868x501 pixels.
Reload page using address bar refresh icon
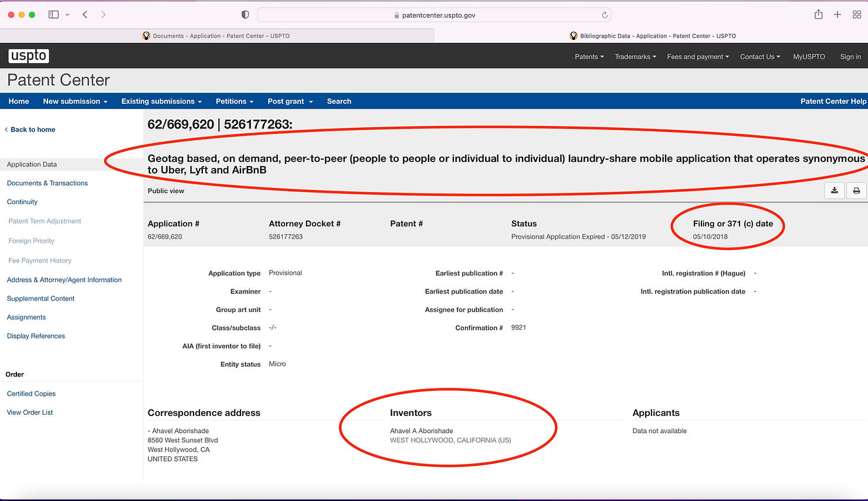(604, 15)
